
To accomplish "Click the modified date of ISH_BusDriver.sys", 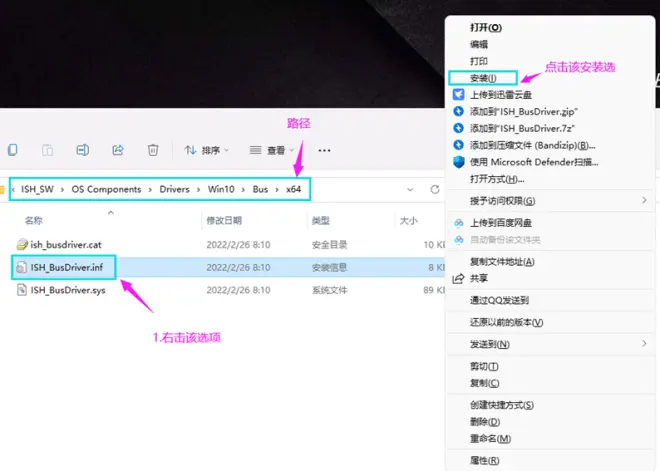I will tap(238, 290).
